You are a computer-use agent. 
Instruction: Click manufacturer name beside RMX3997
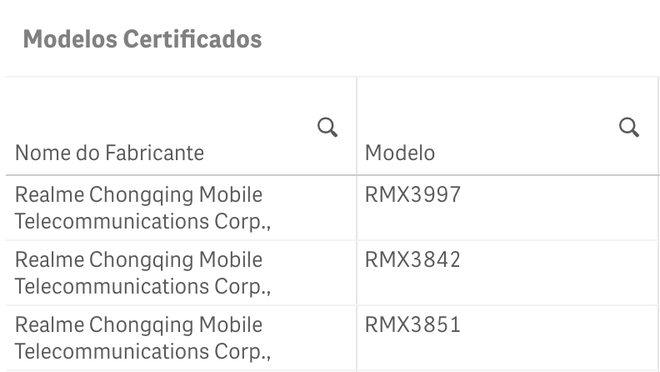click(143, 208)
